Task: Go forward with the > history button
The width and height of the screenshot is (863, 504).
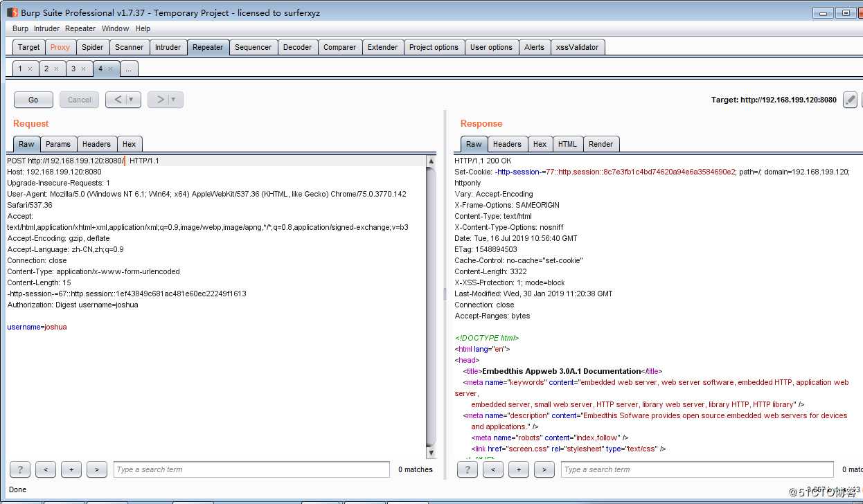Action: (159, 100)
